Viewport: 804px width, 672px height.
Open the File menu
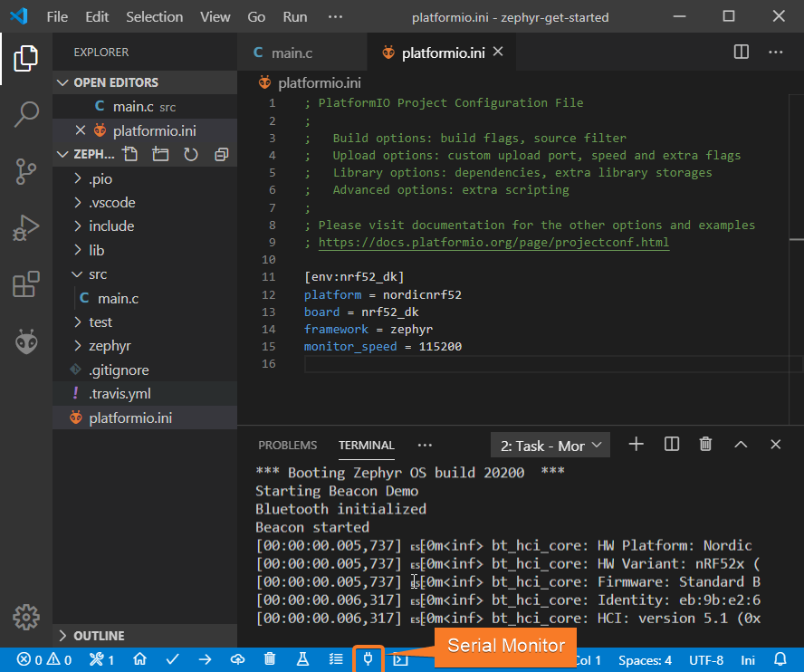point(57,17)
